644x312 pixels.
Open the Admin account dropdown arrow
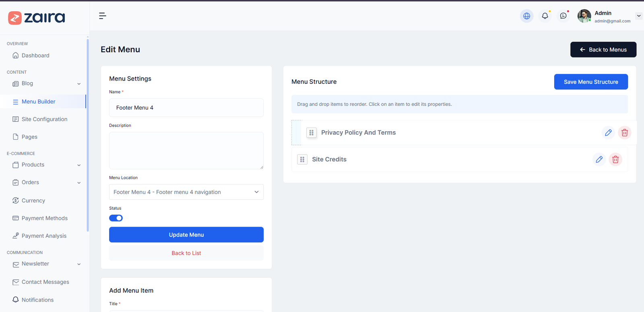[x=638, y=16]
